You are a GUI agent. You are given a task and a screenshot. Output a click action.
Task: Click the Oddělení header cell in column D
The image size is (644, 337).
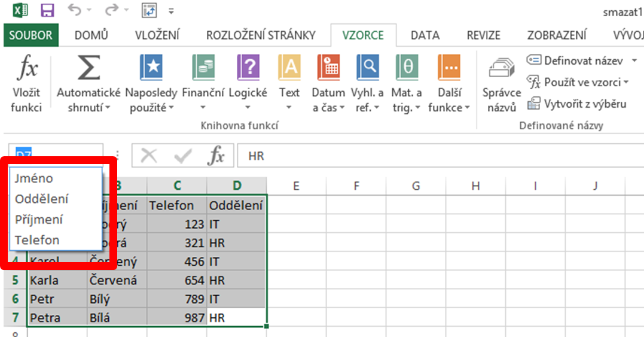[x=237, y=205]
